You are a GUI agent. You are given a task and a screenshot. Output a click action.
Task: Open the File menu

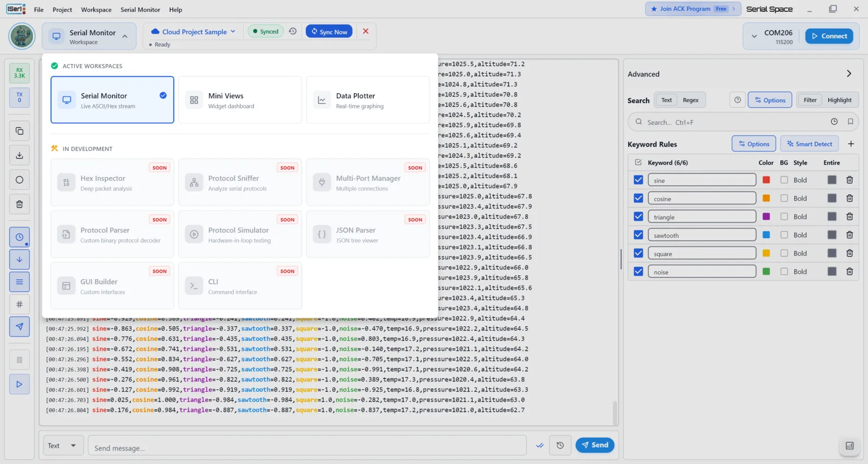coord(39,10)
